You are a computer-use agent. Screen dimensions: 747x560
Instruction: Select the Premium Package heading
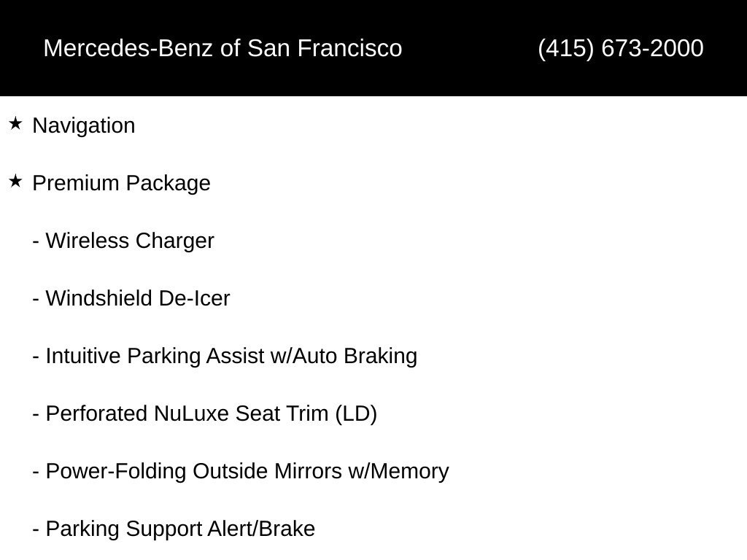coord(122,183)
